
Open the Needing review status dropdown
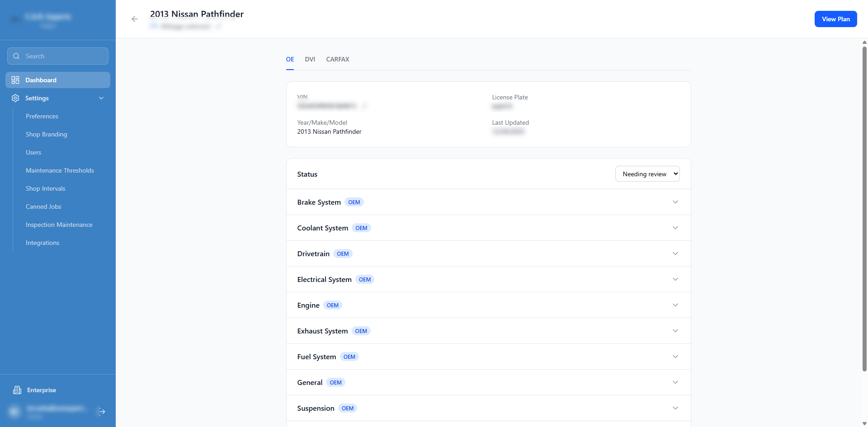[647, 174]
